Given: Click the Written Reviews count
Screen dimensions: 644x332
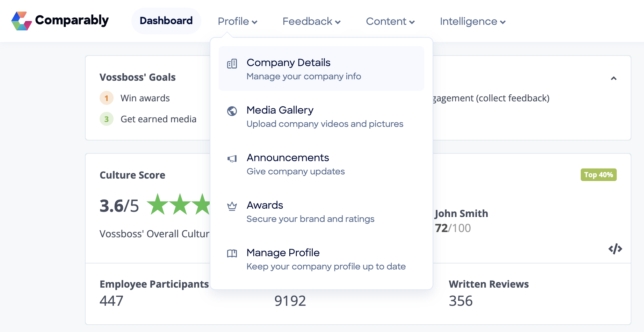Looking at the screenshot, I should click(461, 301).
